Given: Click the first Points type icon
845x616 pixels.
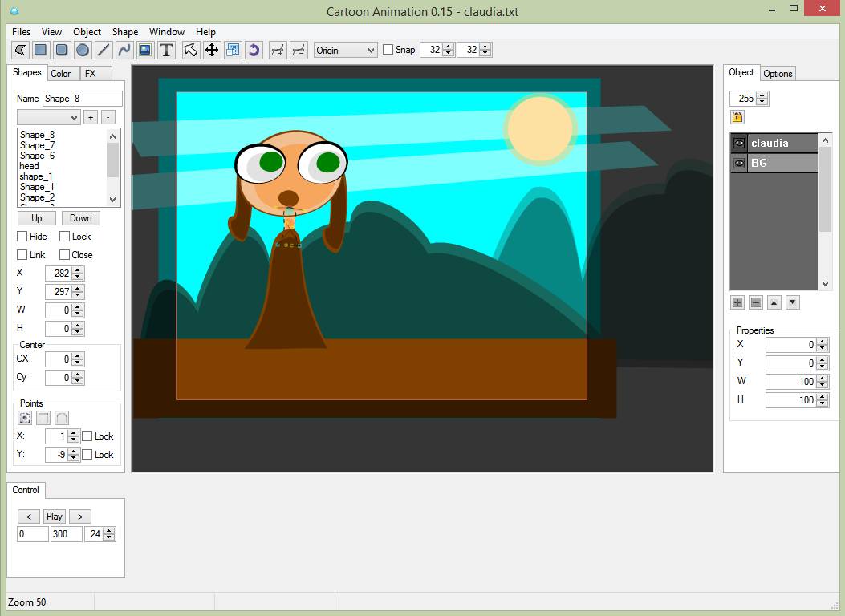Looking at the screenshot, I should click(25, 418).
